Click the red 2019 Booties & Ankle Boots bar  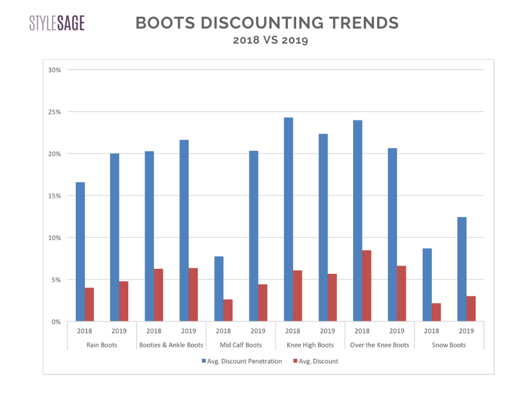click(x=193, y=295)
